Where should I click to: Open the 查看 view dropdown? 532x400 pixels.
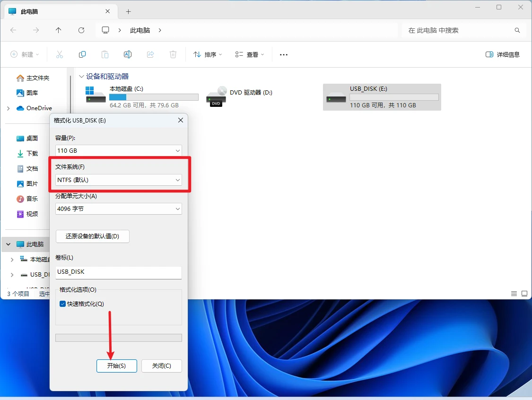click(249, 54)
